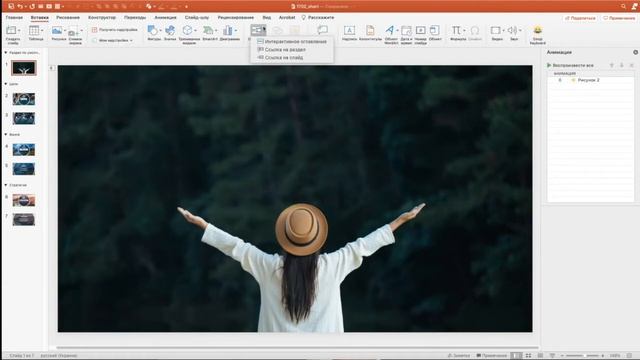Click Воспроизвести все in animation pane
This screenshot has width=640, height=360.
click(570, 65)
